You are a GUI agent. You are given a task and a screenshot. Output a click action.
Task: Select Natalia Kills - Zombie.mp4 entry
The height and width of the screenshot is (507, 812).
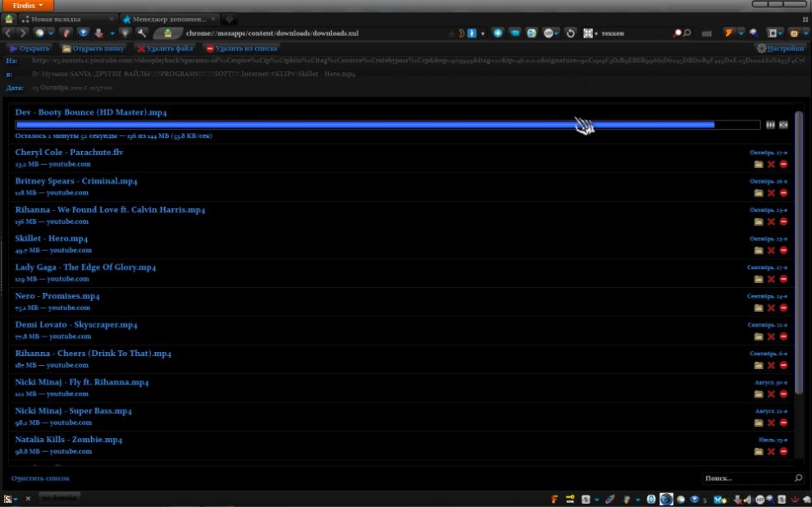tap(401, 445)
